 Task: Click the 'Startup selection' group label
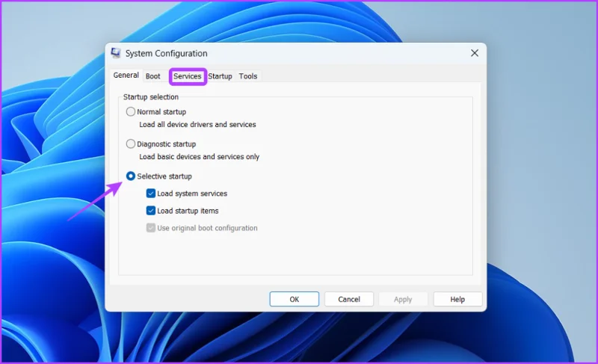(x=151, y=97)
